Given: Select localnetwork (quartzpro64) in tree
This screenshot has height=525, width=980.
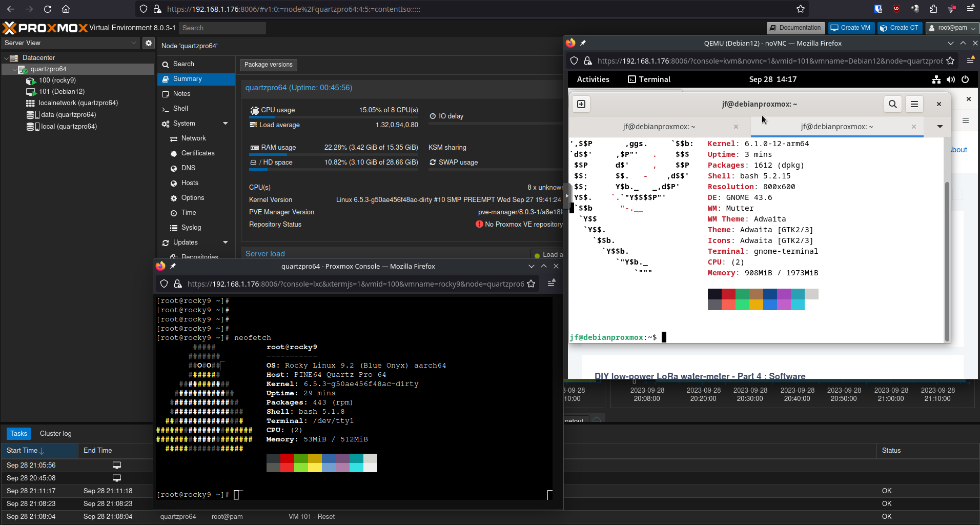Looking at the screenshot, I should point(78,103).
